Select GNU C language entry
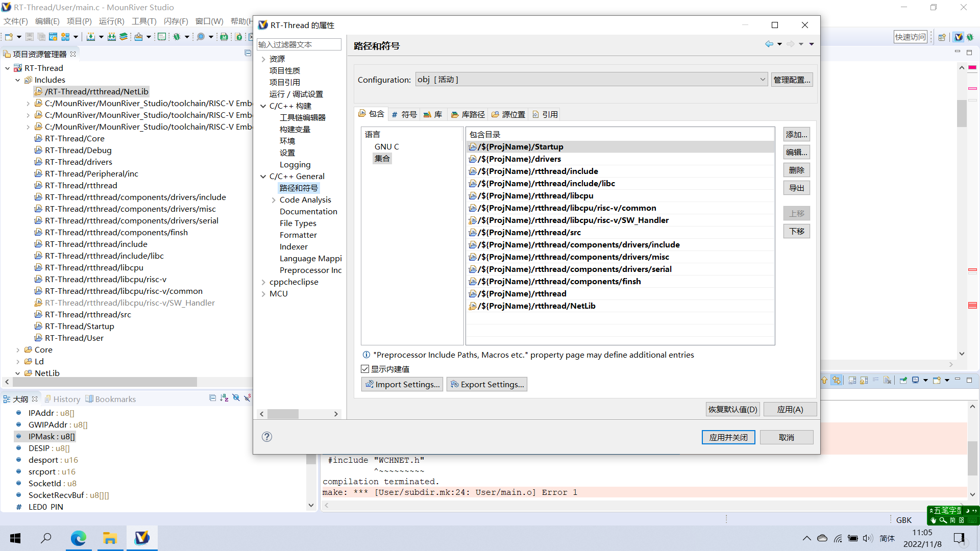This screenshot has height=551, width=980. (x=386, y=146)
